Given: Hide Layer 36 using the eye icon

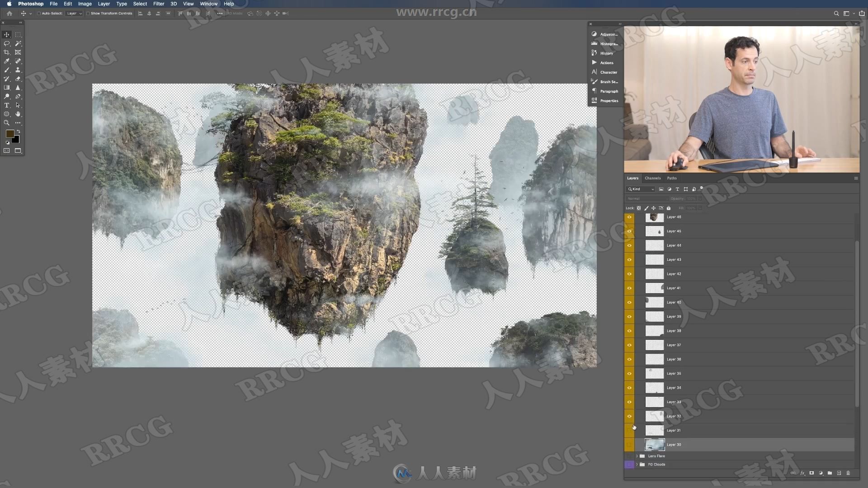Looking at the screenshot, I should coord(629,359).
